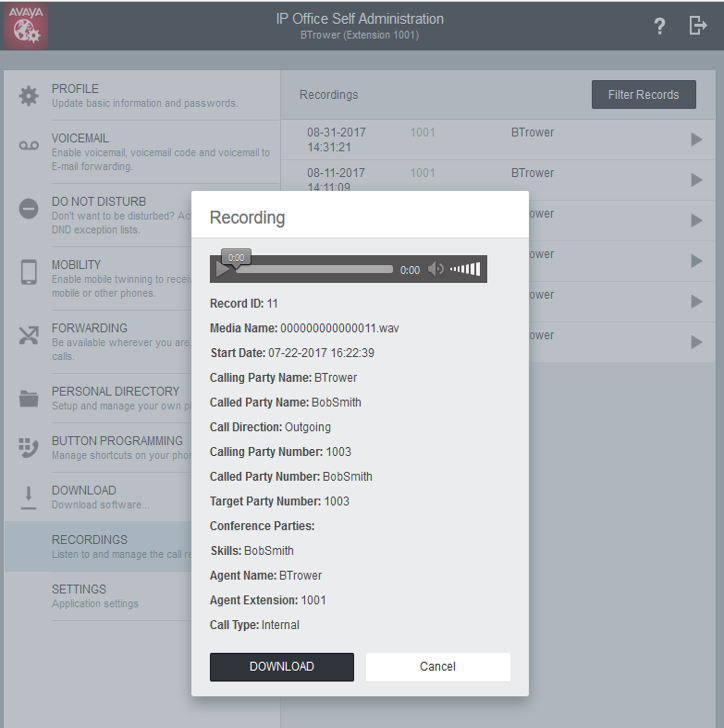Play the recording in the dialog

[x=222, y=270]
